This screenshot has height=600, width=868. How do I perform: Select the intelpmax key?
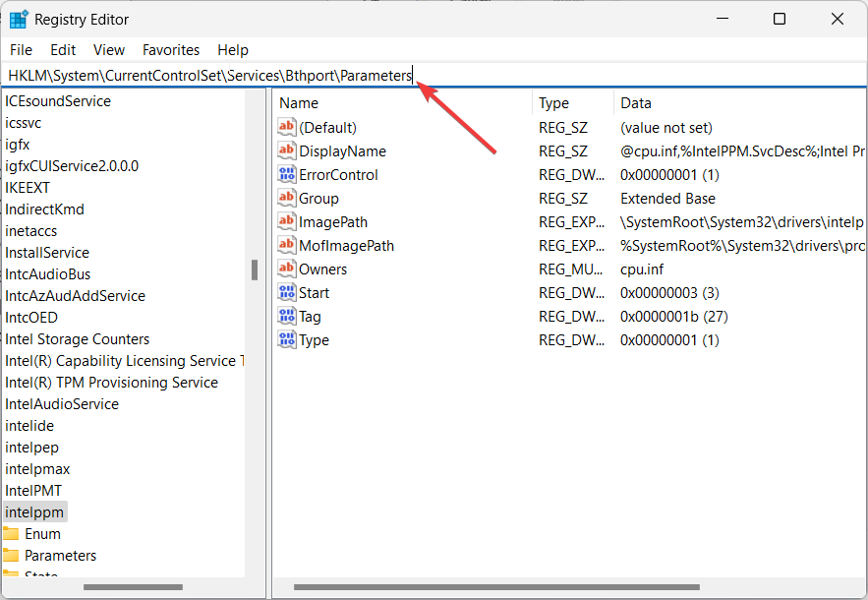[x=37, y=468]
